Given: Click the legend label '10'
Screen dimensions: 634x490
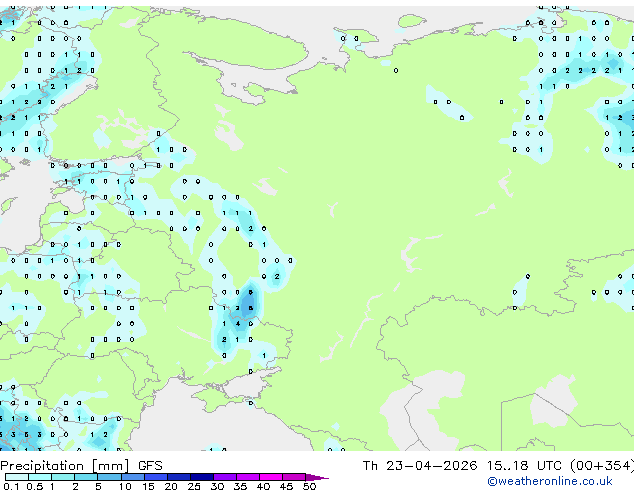Looking at the screenshot, I should (x=125, y=486).
